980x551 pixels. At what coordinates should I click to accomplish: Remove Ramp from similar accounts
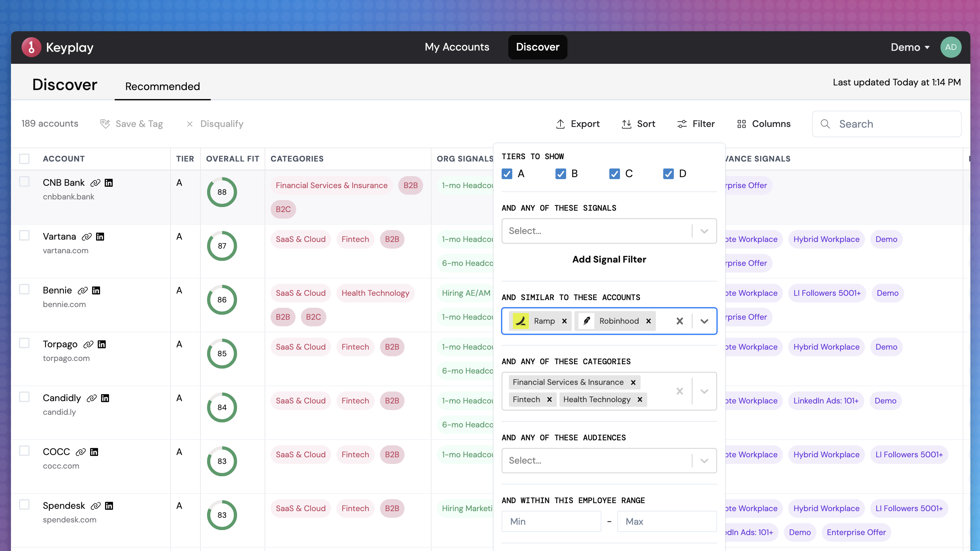(564, 321)
